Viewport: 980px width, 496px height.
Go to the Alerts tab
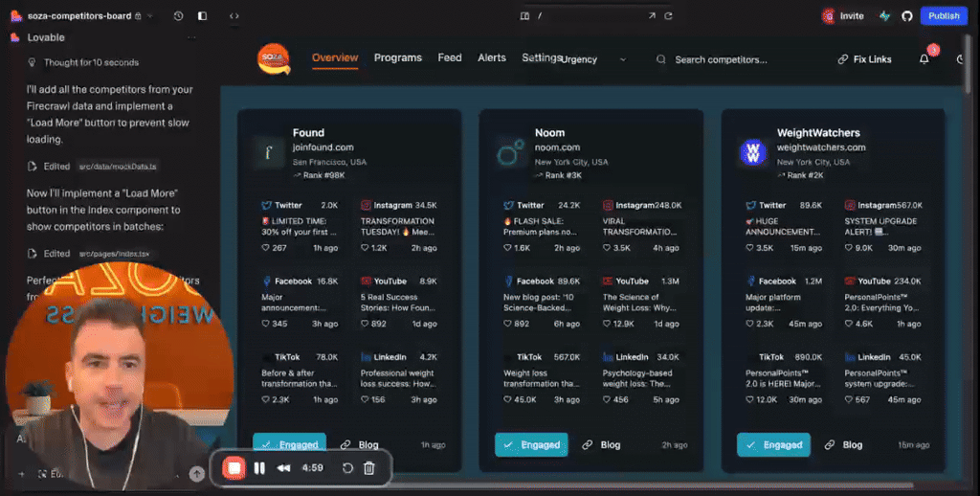pos(491,57)
